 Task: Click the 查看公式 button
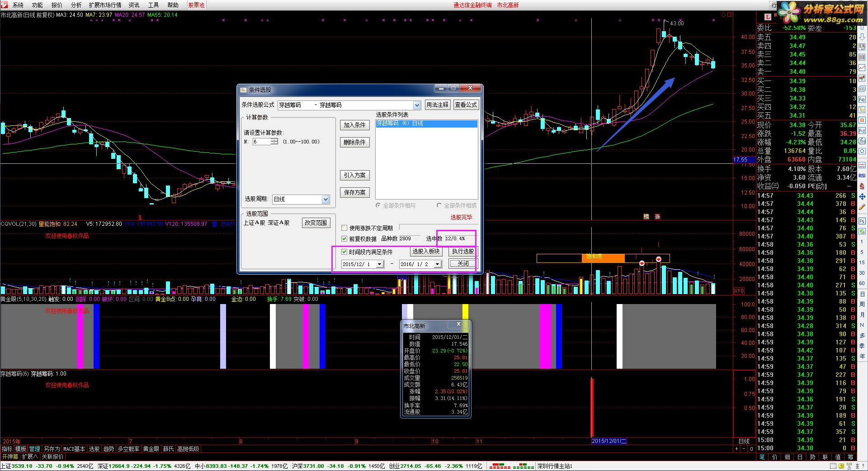[x=466, y=105]
